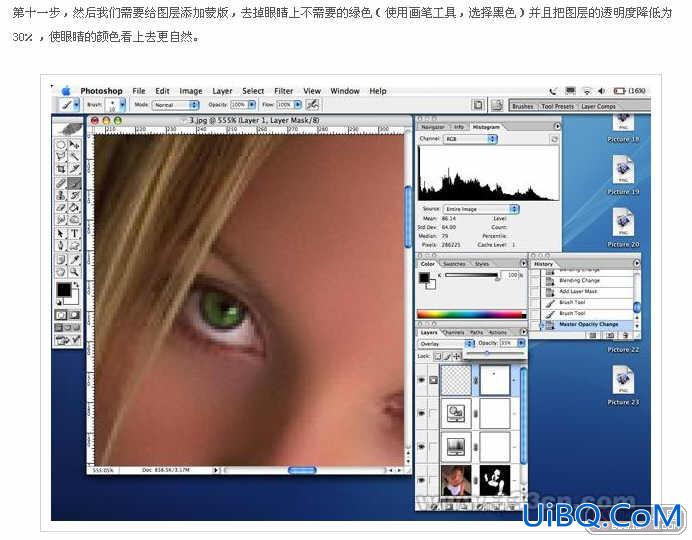Open Picture 19 desktop file
The width and height of the screenshot is (692, 540).
click(x=623, y=176)
